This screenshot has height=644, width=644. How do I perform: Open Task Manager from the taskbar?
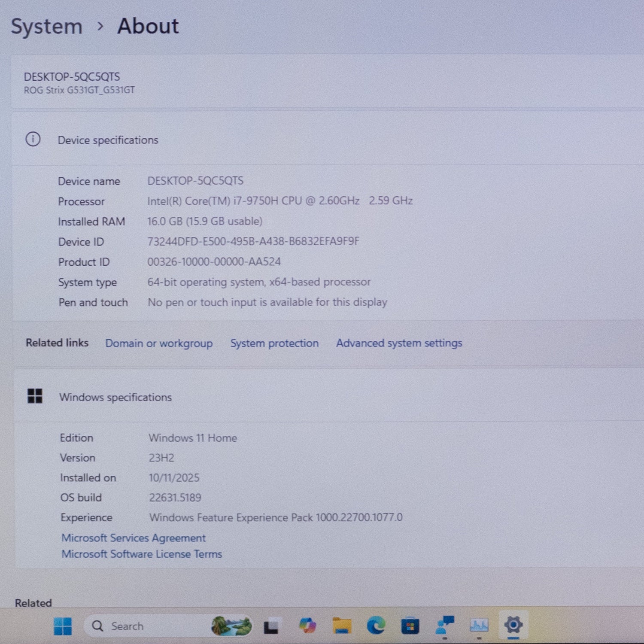click(479, 625)
